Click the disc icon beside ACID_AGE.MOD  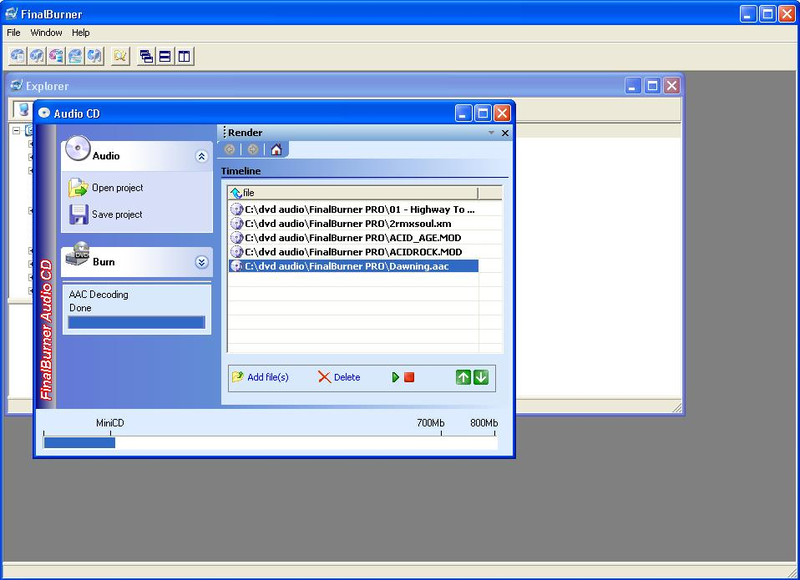[x=237, y=238]
